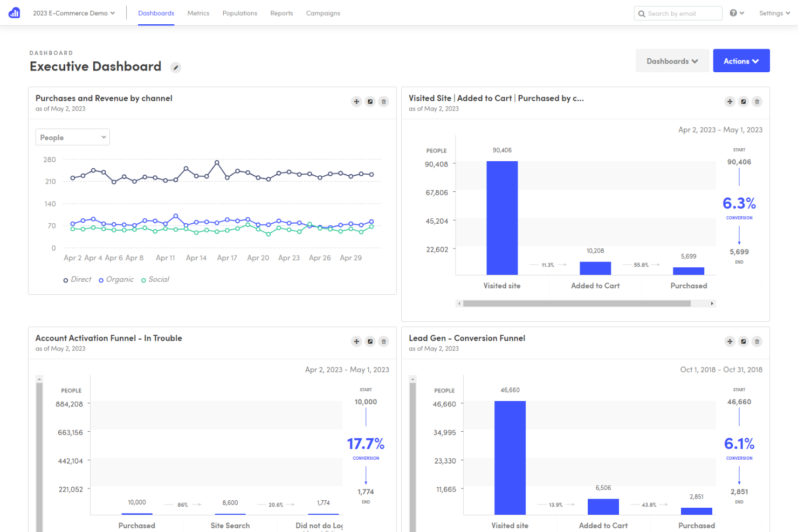Click the left arrow of the funnel scrollbar
The image size is (798, 532).
click(459, 303)
